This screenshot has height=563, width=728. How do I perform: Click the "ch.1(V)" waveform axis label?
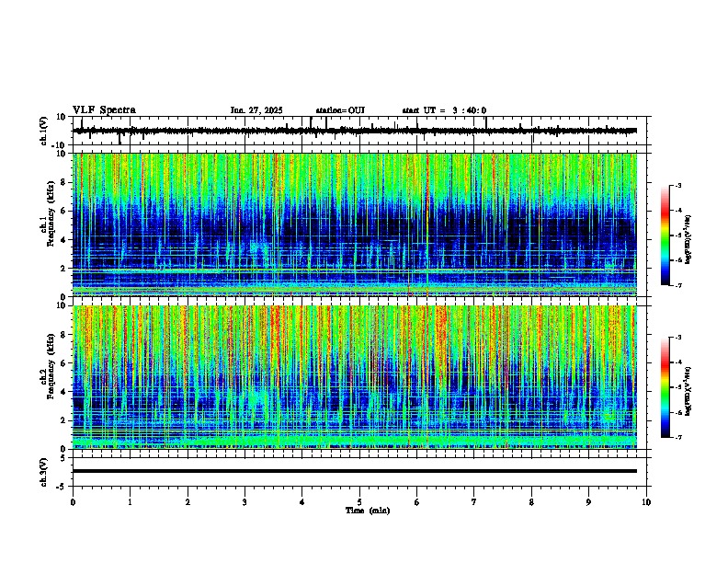click(44, 131)
